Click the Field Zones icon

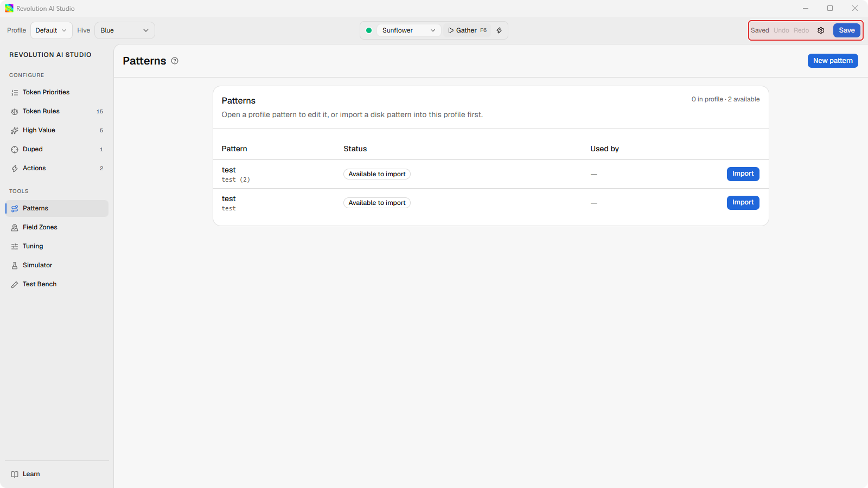[15, 228]
